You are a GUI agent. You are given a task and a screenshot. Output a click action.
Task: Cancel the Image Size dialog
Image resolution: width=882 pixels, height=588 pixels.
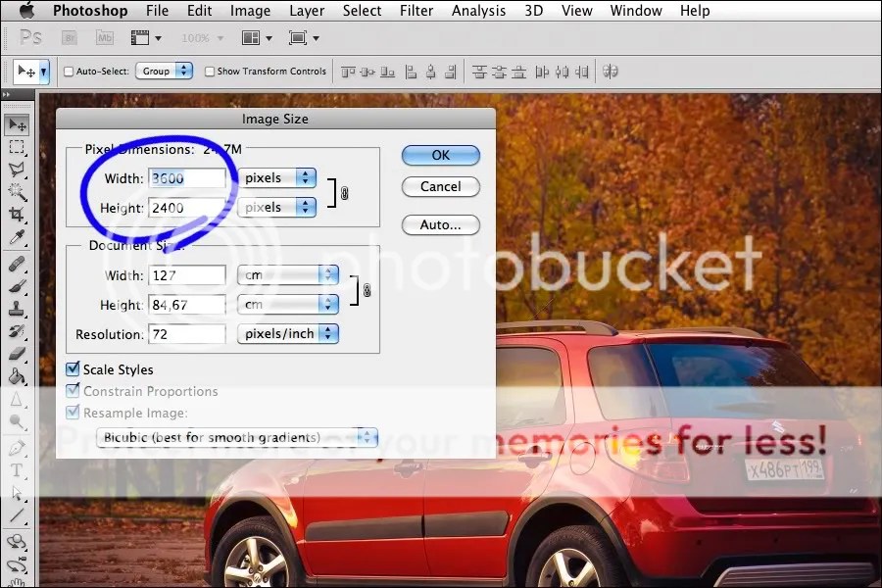coord(441,186)
